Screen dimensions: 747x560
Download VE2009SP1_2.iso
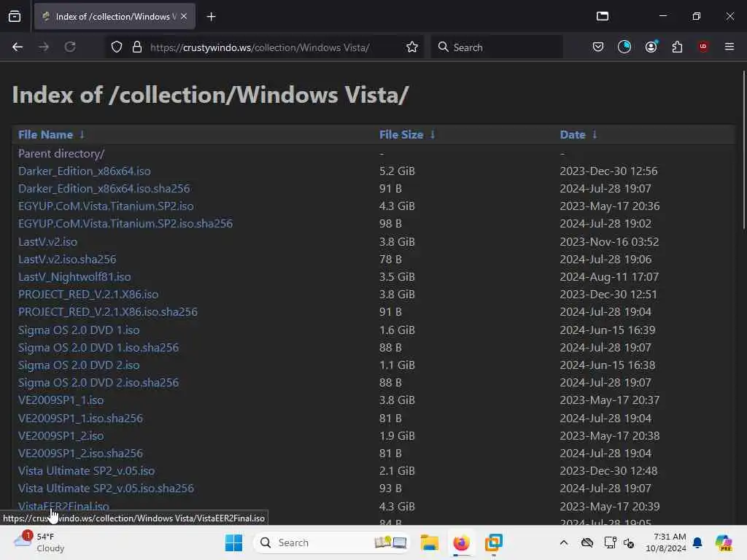pos(61,436)
